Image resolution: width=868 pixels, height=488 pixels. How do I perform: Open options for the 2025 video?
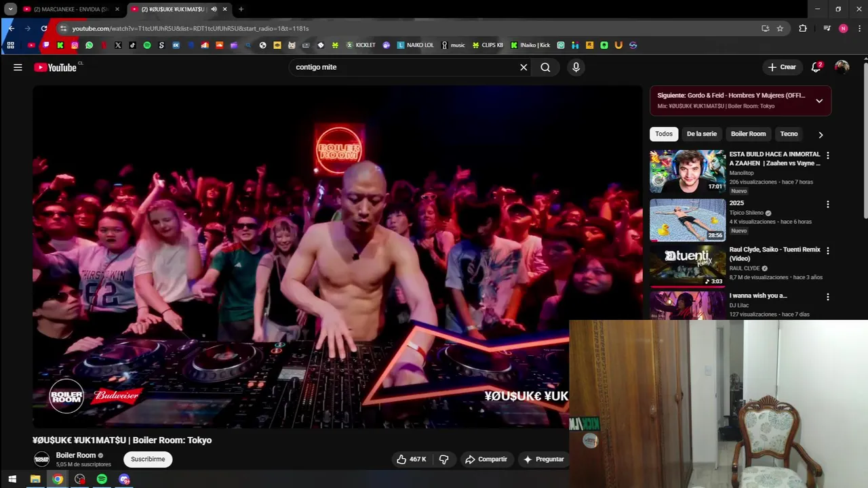tap(827, 204)
